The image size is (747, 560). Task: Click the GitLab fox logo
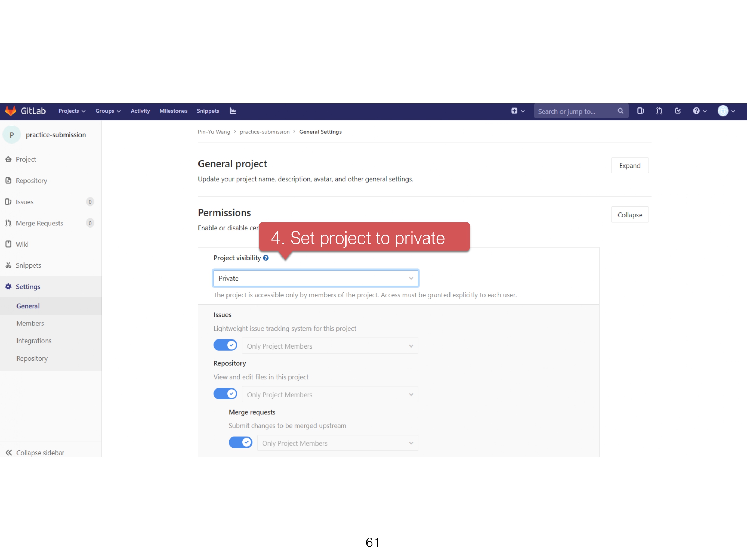[x=11, y=111]
